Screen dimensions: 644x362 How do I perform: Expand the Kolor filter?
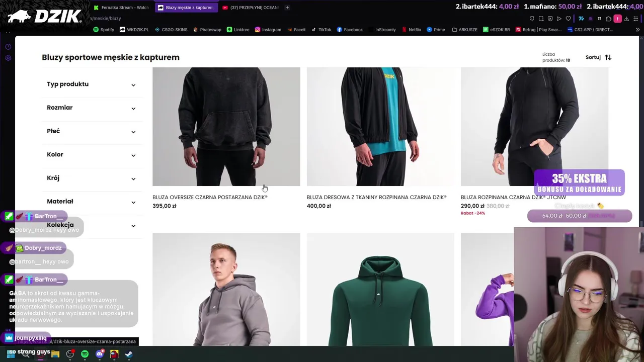(x=91, y=155)
